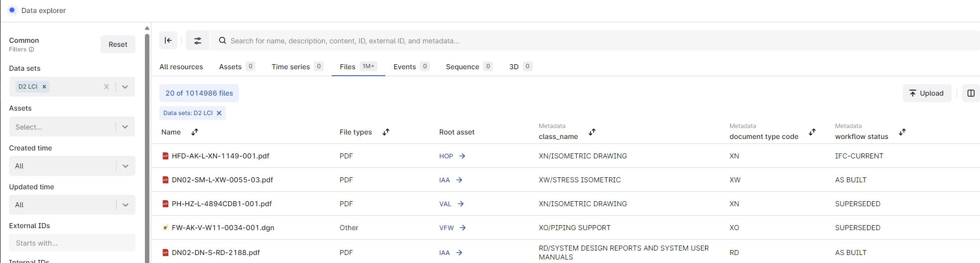Image resolution: width=980 pixels, height=263 pixels.
Task: Click the Upload button
Action: point(926,93)
